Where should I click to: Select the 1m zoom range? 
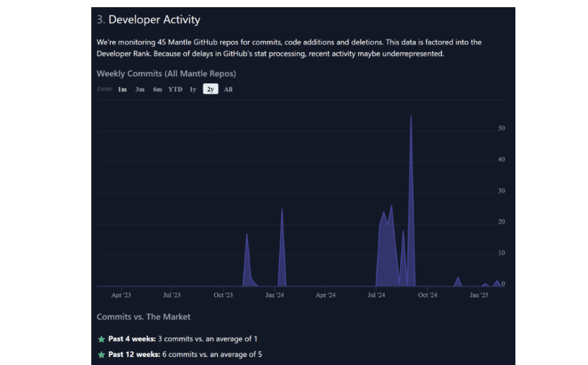coord(122,89)
